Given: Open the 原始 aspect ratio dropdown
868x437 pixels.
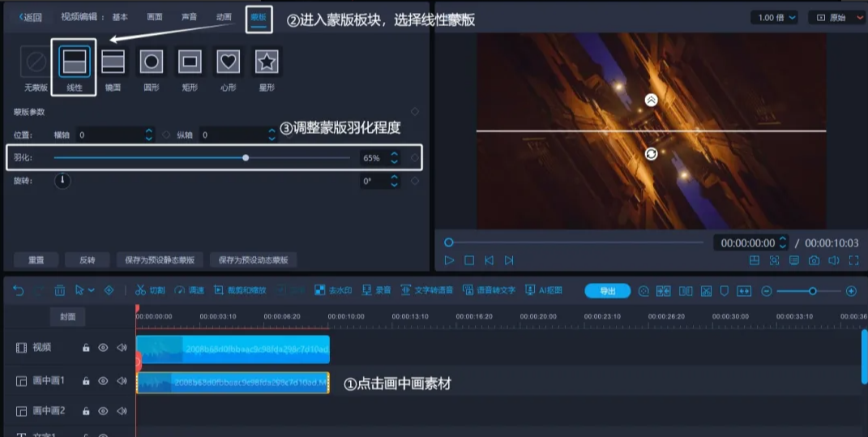Looking at the screenshot, I should (837, 18).
